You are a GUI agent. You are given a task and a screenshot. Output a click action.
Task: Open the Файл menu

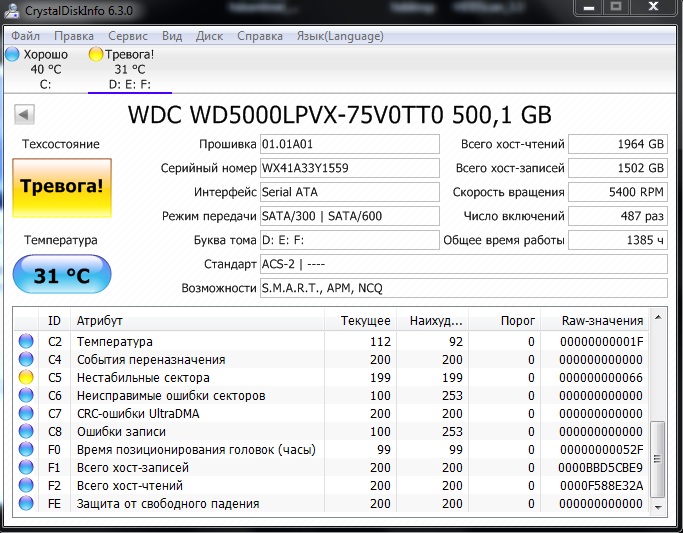[26, 36]
